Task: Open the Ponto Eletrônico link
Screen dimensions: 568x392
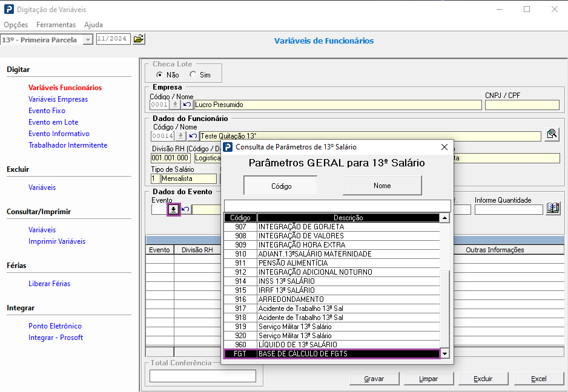Action: coord(55,326)
